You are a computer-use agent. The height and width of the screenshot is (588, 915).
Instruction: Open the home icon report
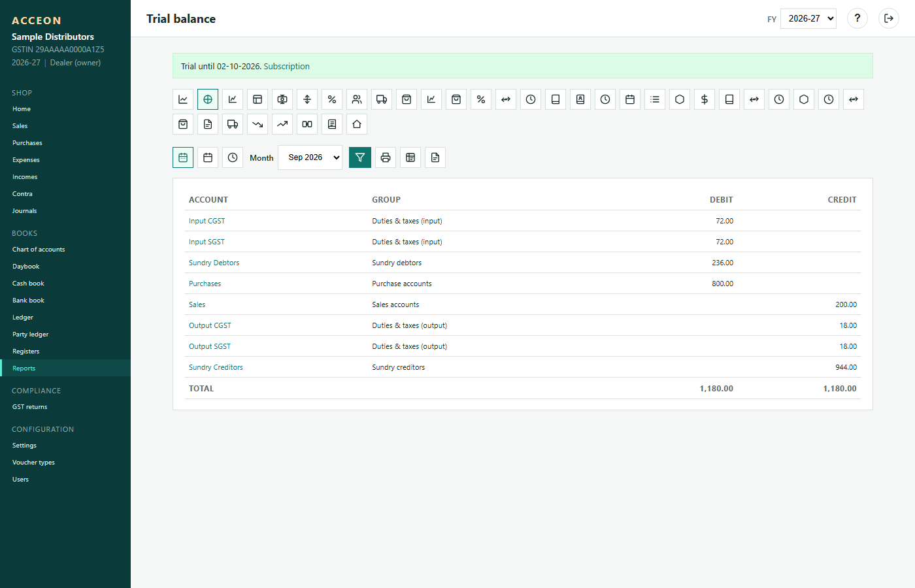(357, 124)
